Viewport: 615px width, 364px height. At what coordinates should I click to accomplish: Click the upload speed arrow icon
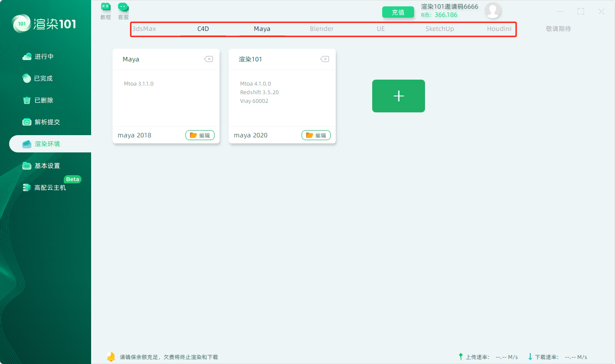[461, 357]
